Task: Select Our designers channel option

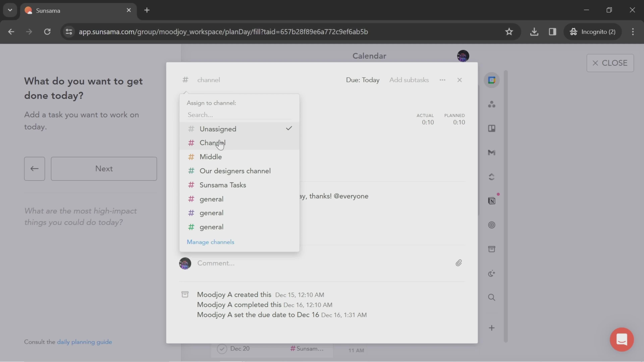Action: click(x=235, y=171)
